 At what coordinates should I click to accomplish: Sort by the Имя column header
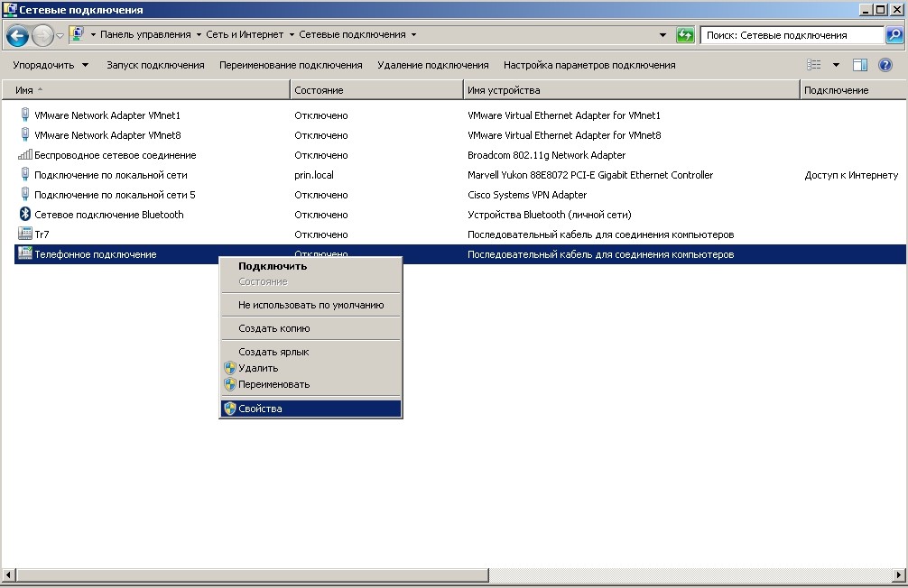pyautogui.click(x=145, y=89)
